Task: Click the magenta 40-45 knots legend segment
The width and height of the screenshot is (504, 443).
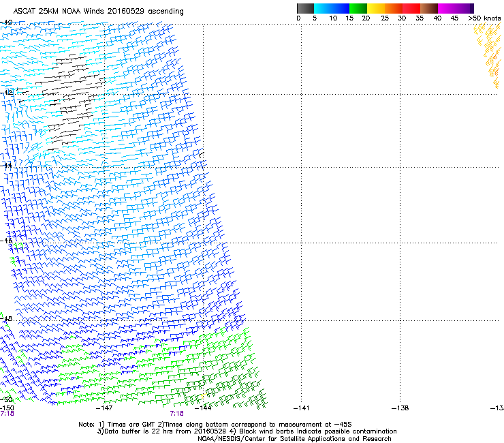Action: [x=447, y=8]
